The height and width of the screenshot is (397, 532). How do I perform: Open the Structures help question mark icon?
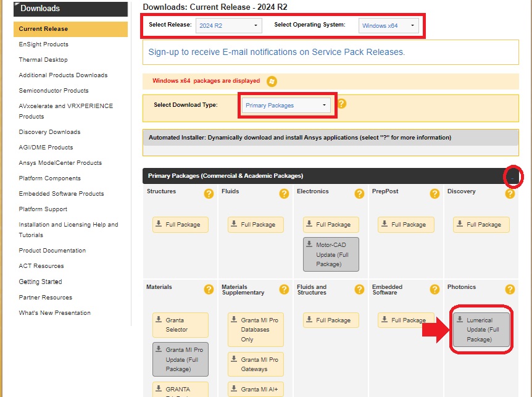(209, 194)
